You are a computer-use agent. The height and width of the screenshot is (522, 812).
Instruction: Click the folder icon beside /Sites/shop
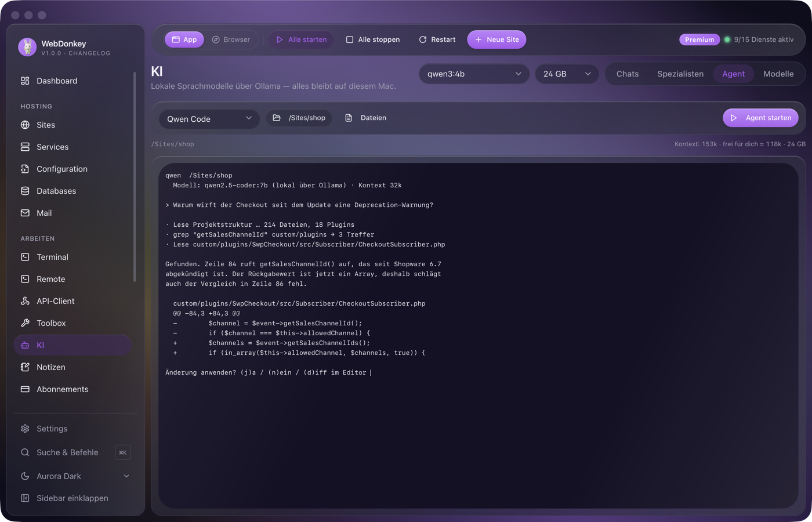coord(277,118)
